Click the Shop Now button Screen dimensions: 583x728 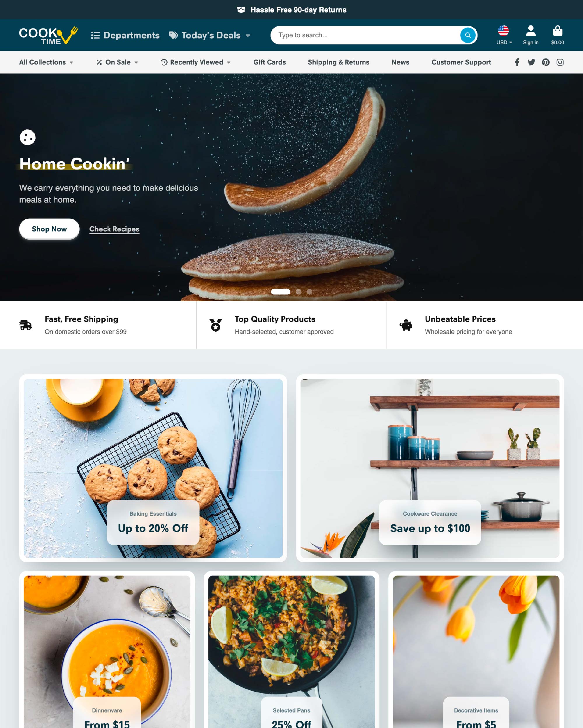[x=50, y=229]
